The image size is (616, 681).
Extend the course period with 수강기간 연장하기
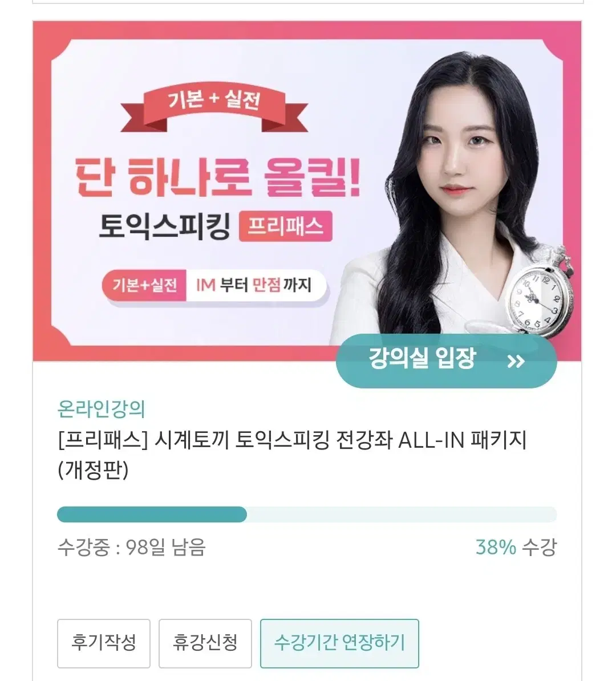pyautogui.click(x=339, y=643)
